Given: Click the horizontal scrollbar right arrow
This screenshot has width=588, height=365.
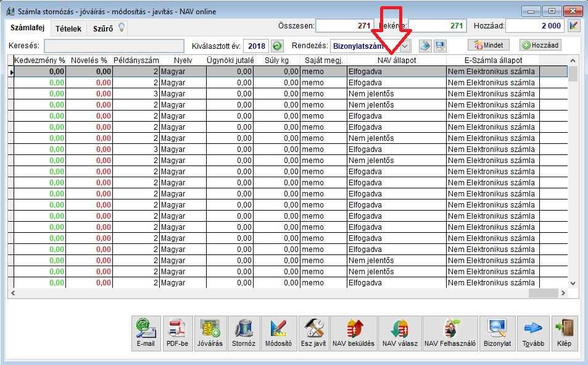Looking at the screenshot, I should pos(563,293).
